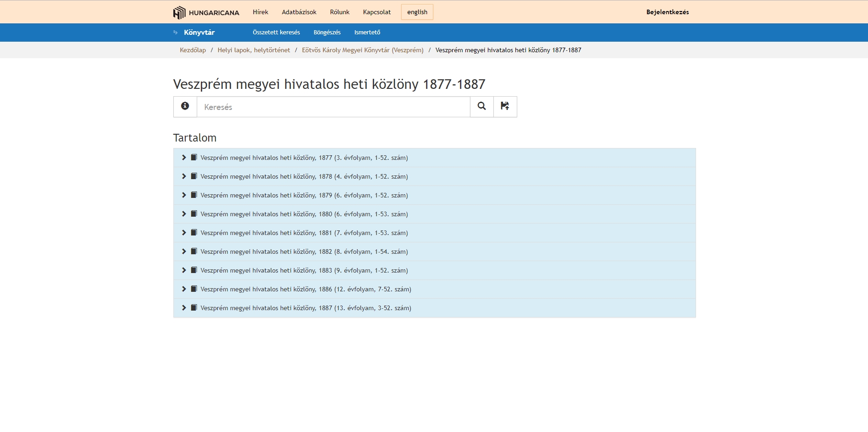Click the magnifier search icon button
Screen dimensions: 868x432
[482, 106]
